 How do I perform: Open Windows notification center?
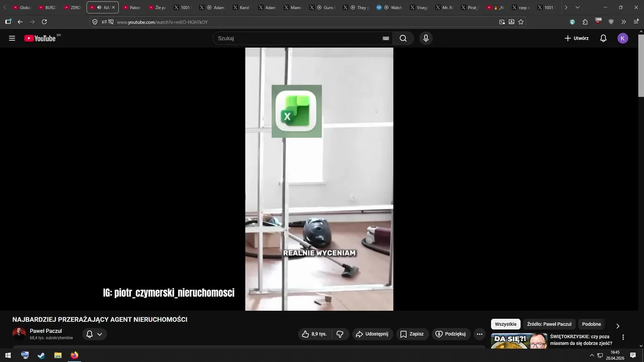[633, 355]
